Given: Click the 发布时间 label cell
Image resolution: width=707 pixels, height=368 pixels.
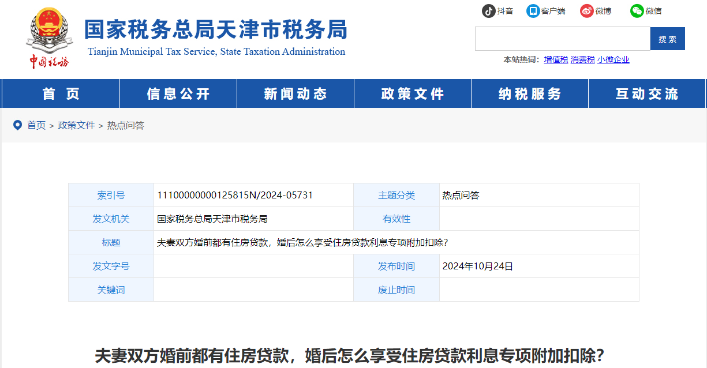Looking at the screenshot, I should (396, 266).
